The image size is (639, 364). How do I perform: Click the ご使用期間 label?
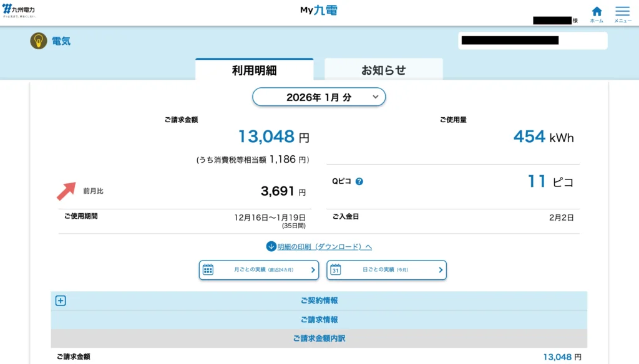pyautogui.click(x=80, y=216)
